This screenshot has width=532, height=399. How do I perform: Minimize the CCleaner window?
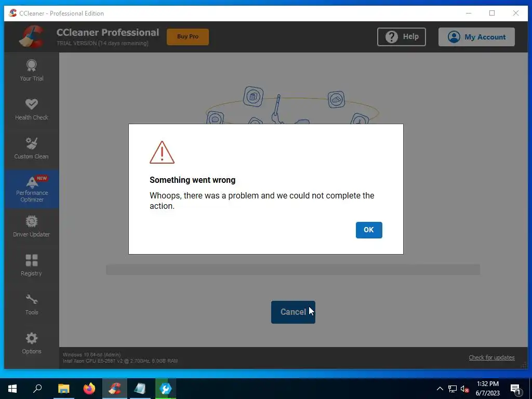click(469, 13)
